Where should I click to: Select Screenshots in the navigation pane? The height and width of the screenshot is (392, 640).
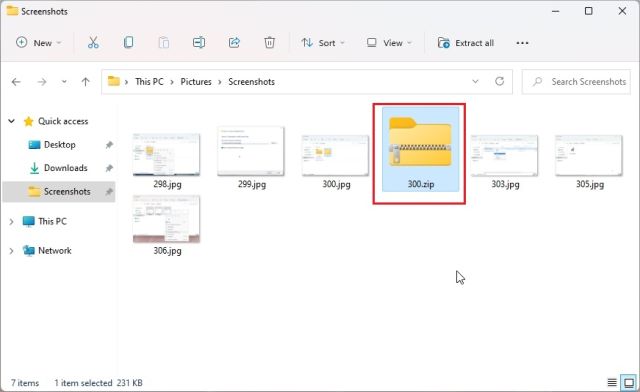click(x=59, y=192)
